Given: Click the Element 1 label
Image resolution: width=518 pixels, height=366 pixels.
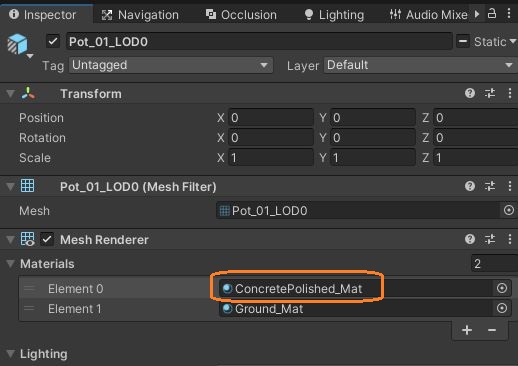Looking at the screenshot, I should [75, 309].
